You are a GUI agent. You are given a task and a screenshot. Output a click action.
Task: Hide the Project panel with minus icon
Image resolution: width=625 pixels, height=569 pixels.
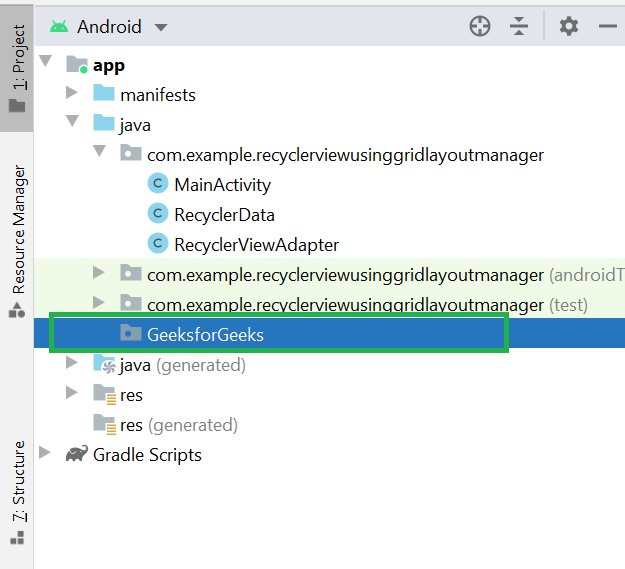(607, 27)
